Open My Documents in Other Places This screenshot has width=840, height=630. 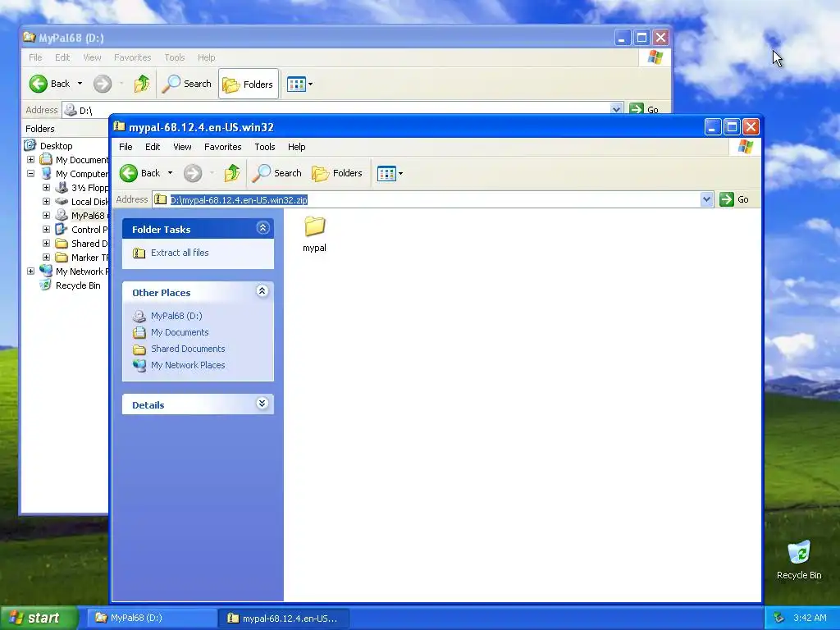tap(180, 332)
